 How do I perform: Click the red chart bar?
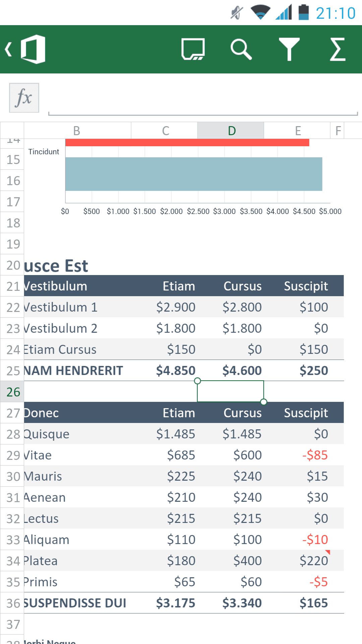(187, 142)
